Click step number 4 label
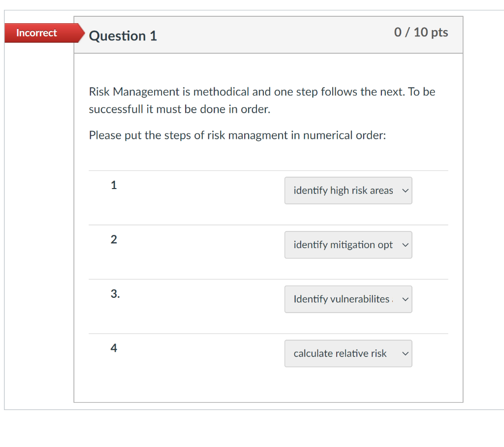504x447 pixels. coord(114,348)
